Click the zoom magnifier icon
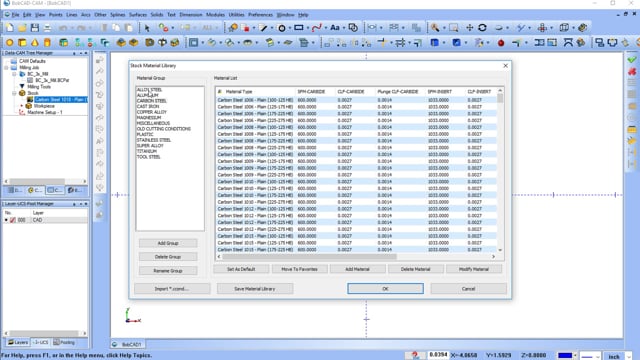 (435, 28)
